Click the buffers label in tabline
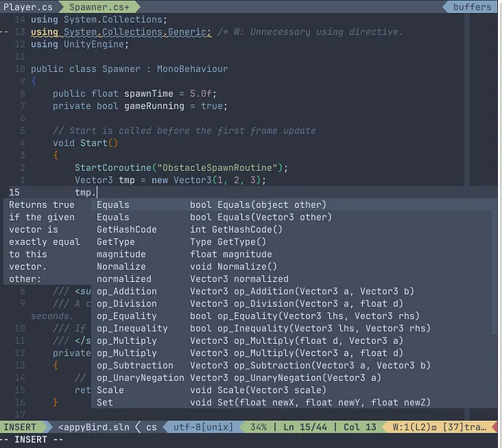 (472, 7)
